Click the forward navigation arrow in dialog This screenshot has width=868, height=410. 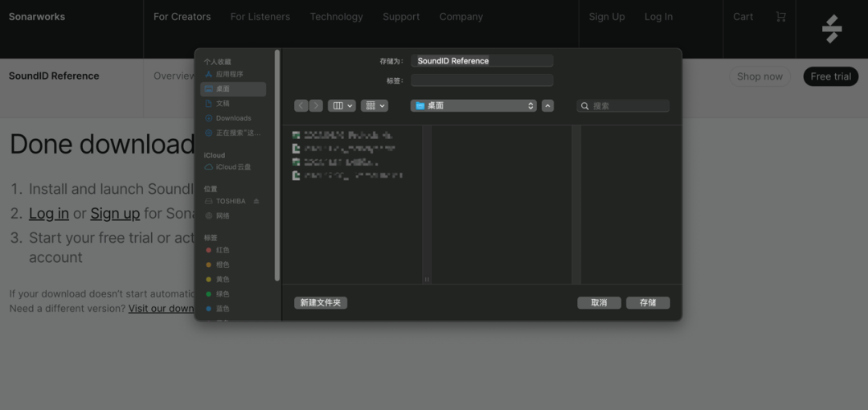[316, 106]
